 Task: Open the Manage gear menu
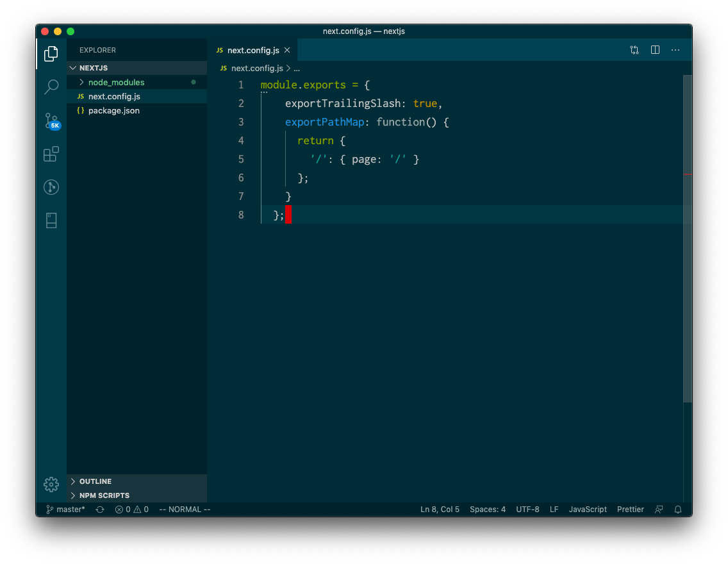click(51, 485)
